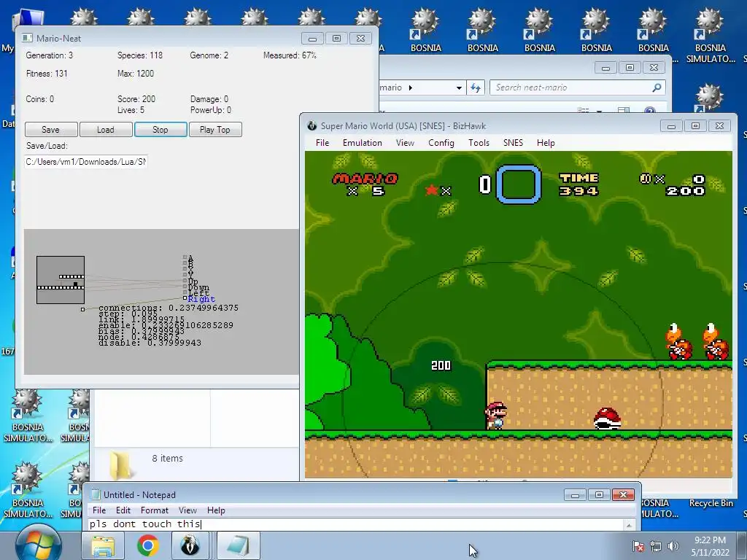Screen dimensions: 747x560
Task: Click the Mario-Neat window title icon
Action: click(28, 38)
